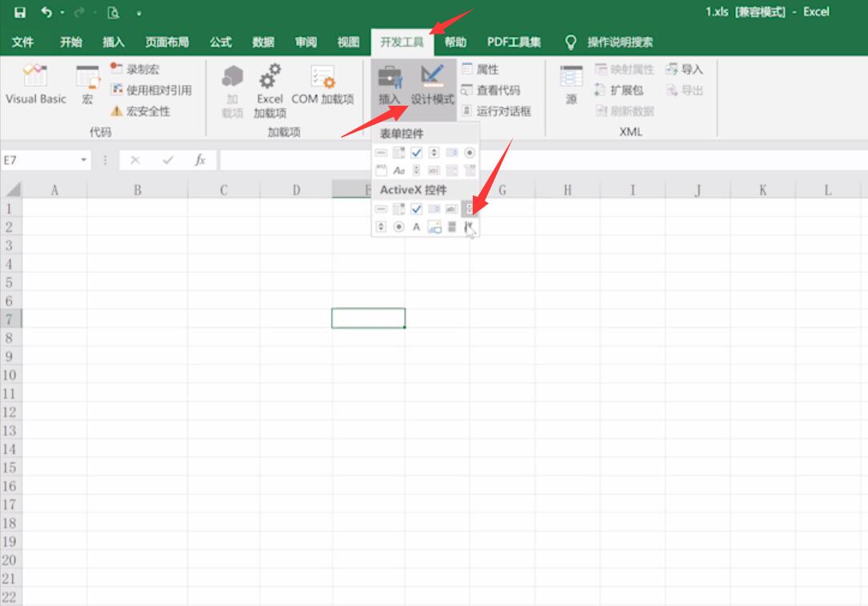Insert a form control Combo Box
This screenshot has width=868, height=606.
click(x=398, y=153)
